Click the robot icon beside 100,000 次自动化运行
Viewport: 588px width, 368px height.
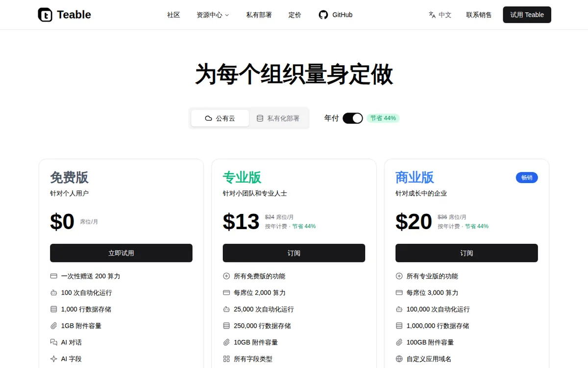point(399,309)
